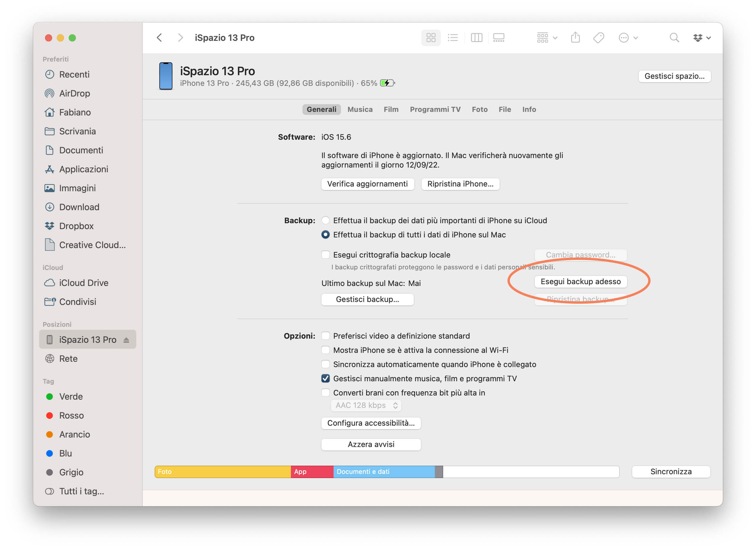
Task: Click the search magnifier icon
Action: click(x=674, y=38)
